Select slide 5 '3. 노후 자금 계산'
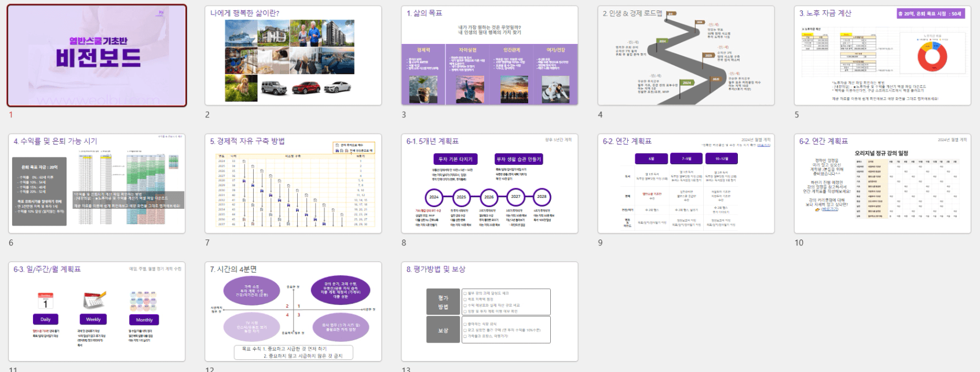The height and width of the screenshot is (372, 980). pyautogui.click(x=882, y=56)
